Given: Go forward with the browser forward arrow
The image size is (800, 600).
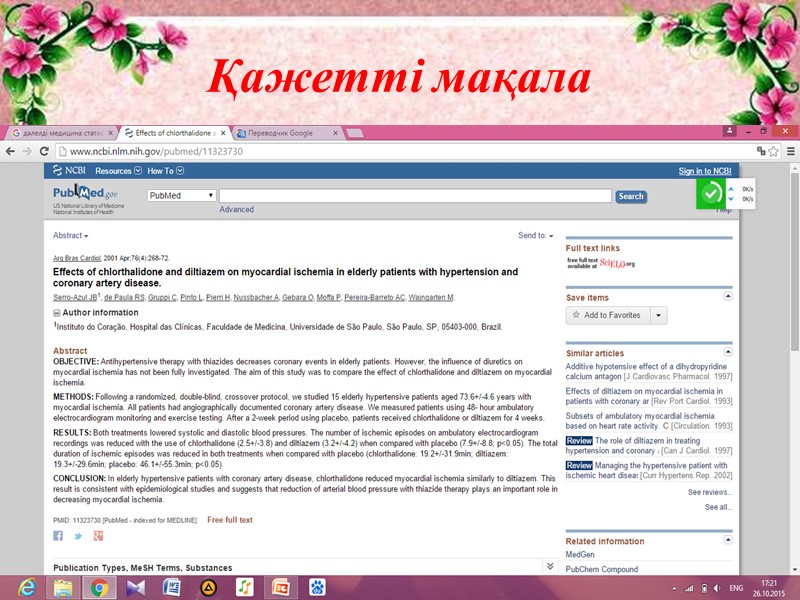Looking at the screenshot, I should coord(27,152).
